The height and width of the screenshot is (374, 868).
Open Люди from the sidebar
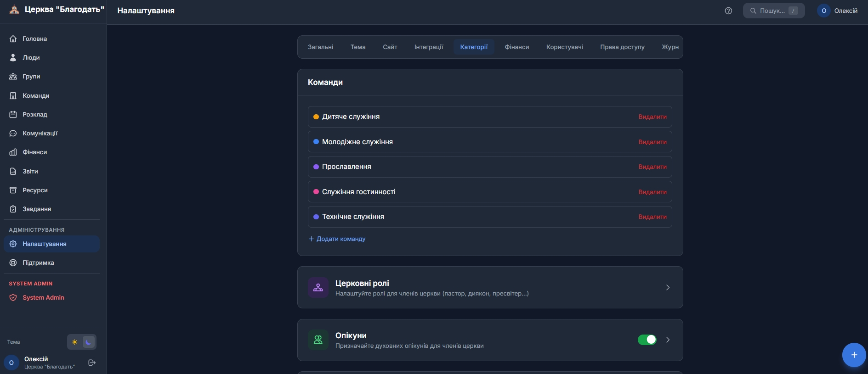click(31, 57)
